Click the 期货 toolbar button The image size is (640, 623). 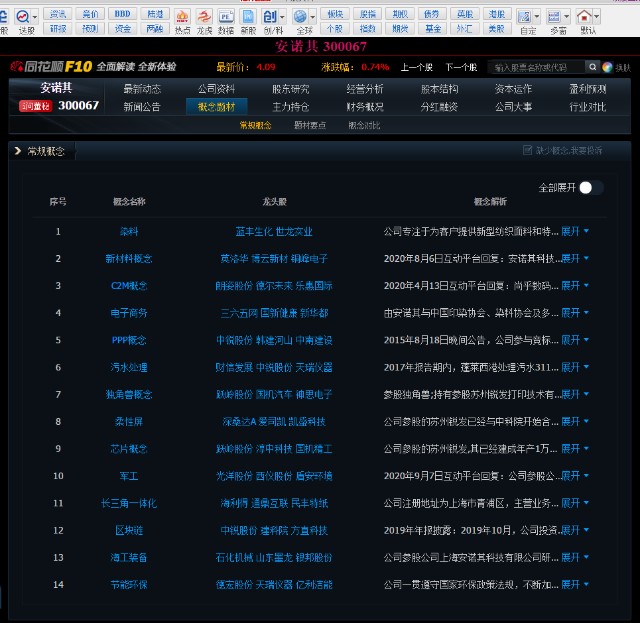[400, 29]
